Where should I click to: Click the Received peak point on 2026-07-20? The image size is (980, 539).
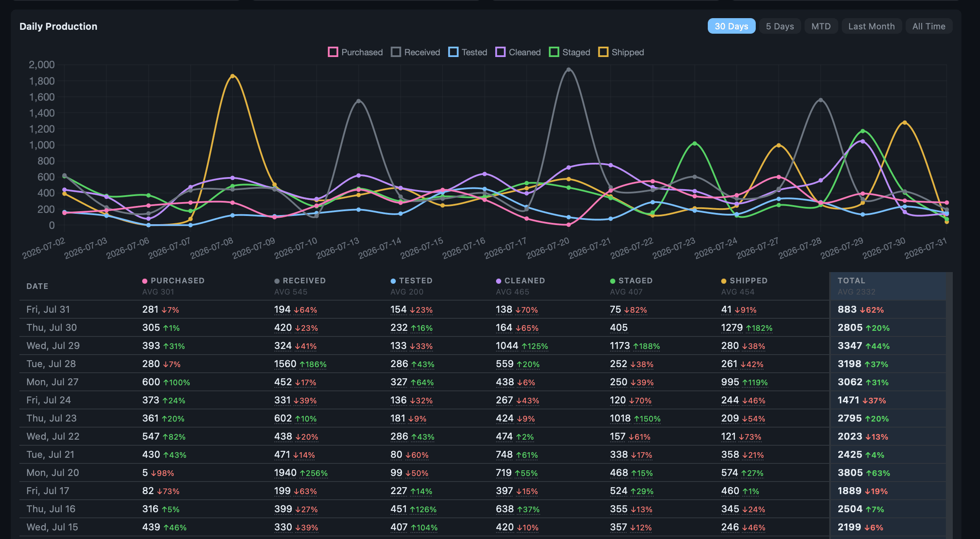(569, 70)
